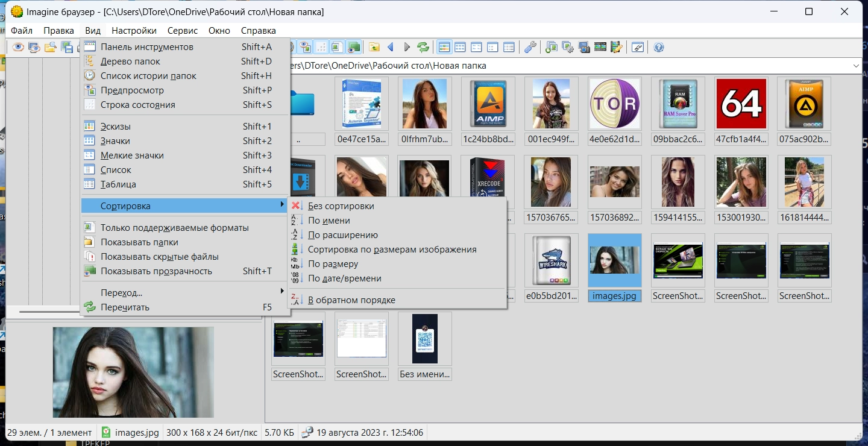The image size is (868, 446).
Task: Click the up-one-folder toolbar icon
Action: (374, 47)
